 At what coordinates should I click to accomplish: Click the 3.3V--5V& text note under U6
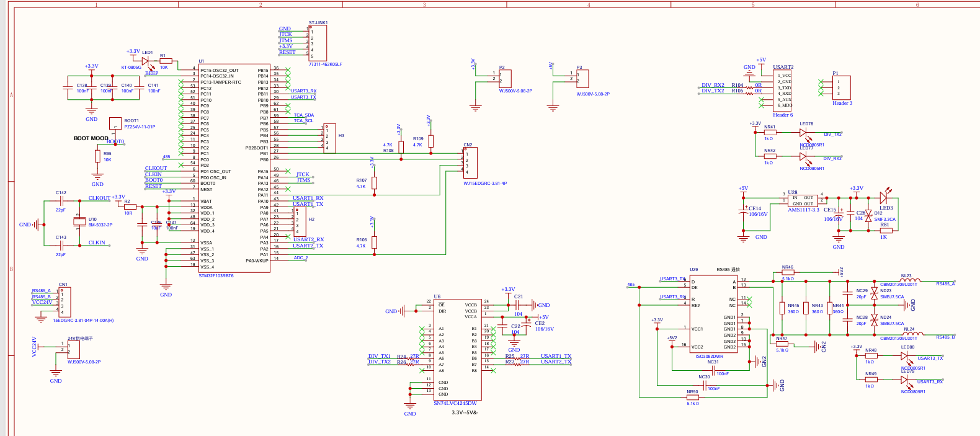coord(465,412)
